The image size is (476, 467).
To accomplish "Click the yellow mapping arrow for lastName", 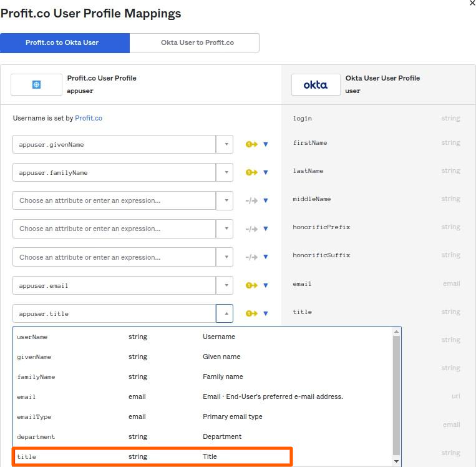I will [x=251, y=172].
